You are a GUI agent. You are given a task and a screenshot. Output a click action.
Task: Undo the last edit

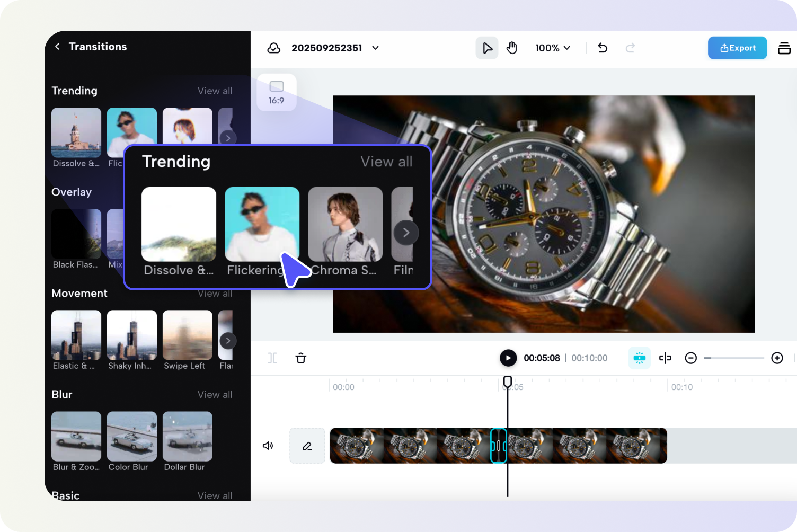[x=603, y=48]
